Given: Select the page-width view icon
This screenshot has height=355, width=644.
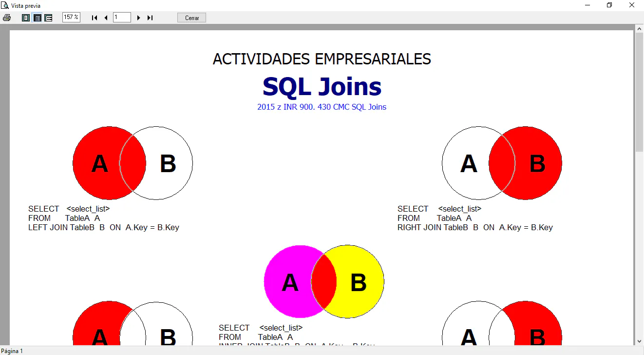Looking at the screenshot, I should 37,18.
